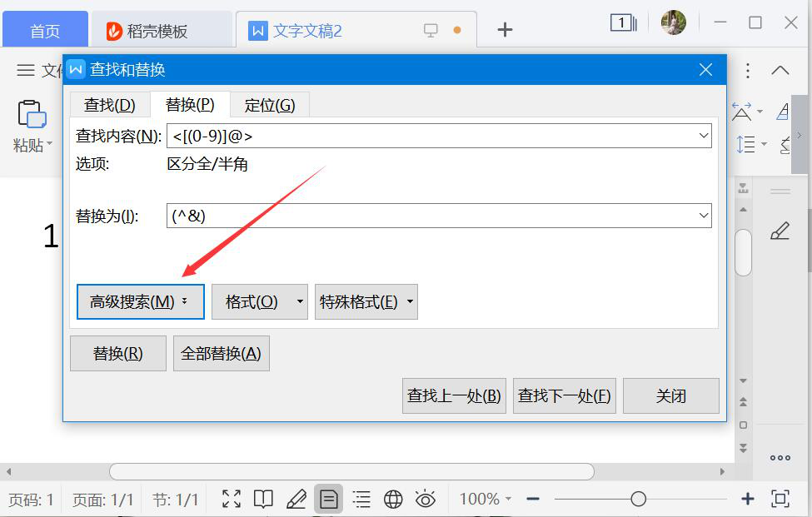
Task: Click the WPS docer template tab icon
Action: click(x=114, y=31)
